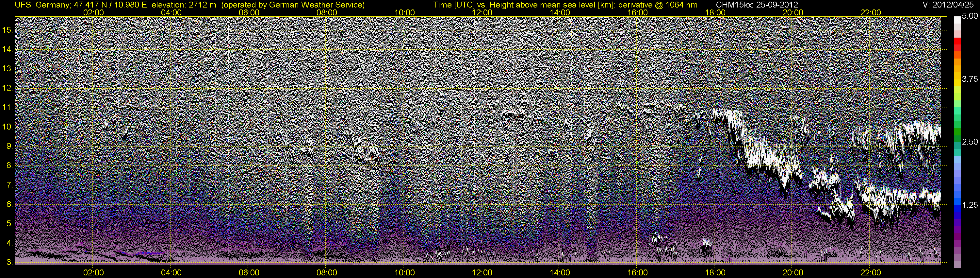The width and height of the screenshot is (980, 278).
Task: Click the "10:00" label on the top time axis
Action: [404, 12]
